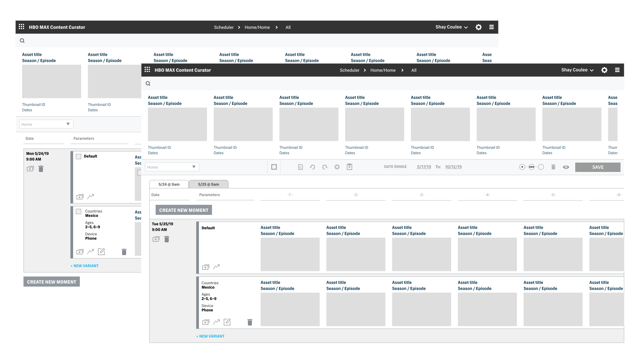
Task: Add slot in Mexico variant, back window
Action: (80, 252)
